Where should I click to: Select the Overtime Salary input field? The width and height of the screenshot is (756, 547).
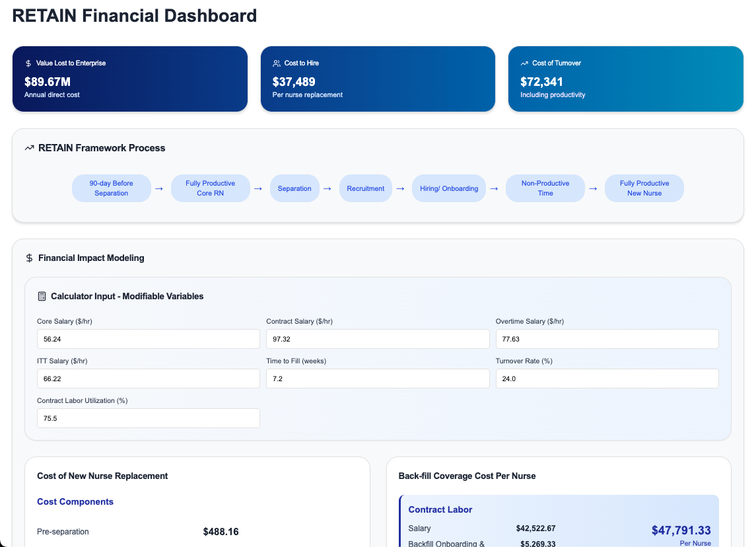607,338
